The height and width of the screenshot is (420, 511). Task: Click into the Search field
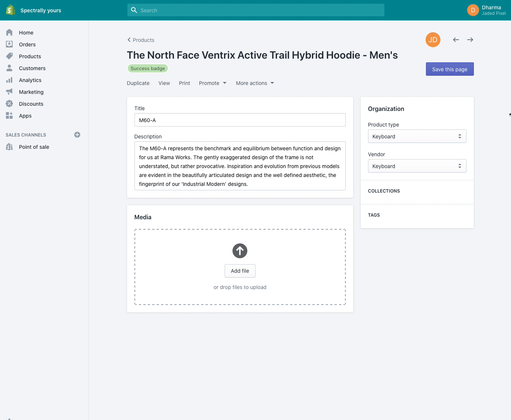click(x=256, y=10)
